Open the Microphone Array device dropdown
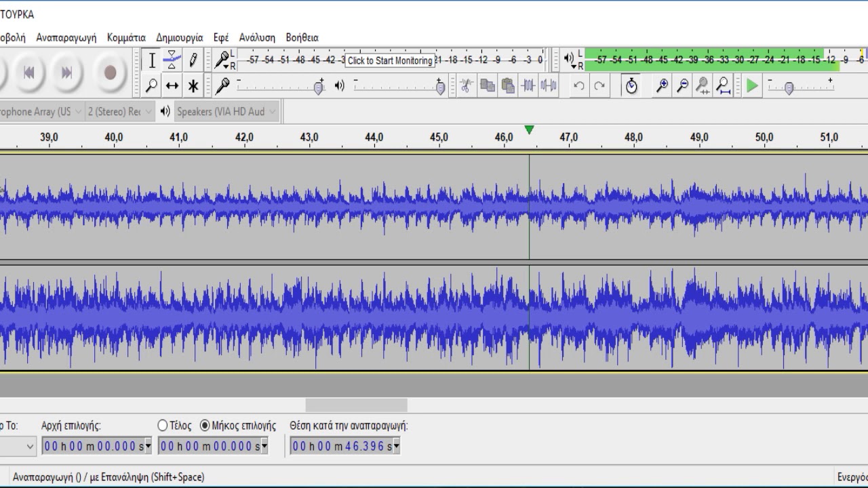868x488 pixels. click(41, 112)
